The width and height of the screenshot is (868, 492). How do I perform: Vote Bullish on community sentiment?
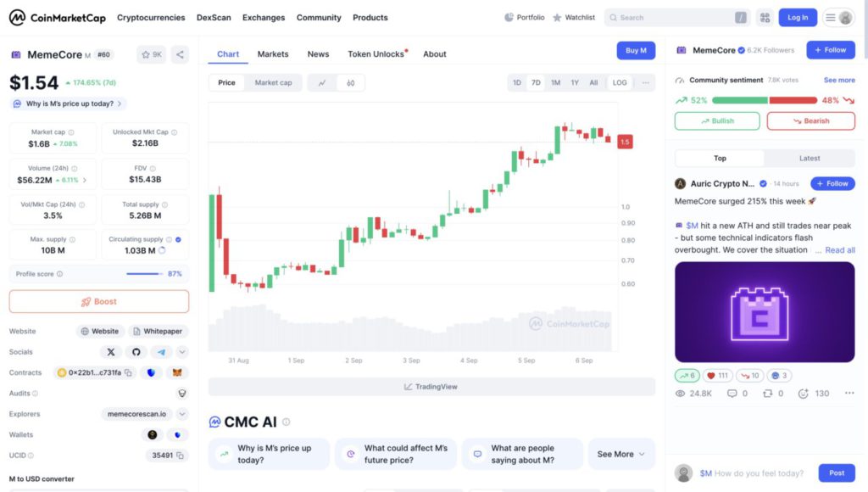717,121
